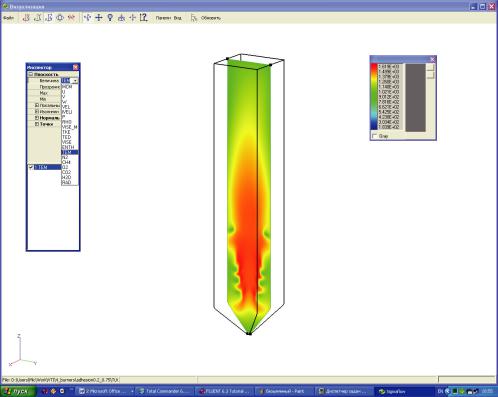Click the Величина combo box arrow

click(76, 81)
